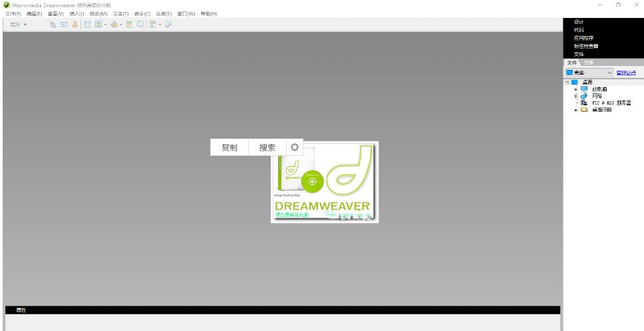
Task: Close the Dreamweaver window
Action: point(636,5)
